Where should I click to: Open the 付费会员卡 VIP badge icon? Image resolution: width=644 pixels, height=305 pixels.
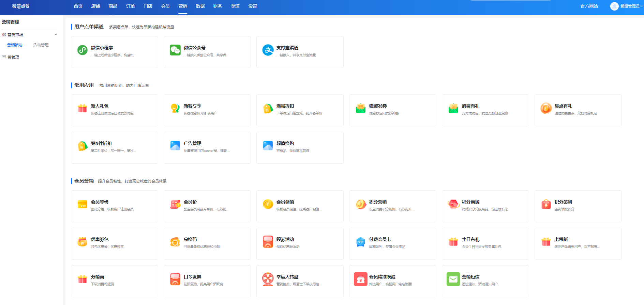(360, 242)
